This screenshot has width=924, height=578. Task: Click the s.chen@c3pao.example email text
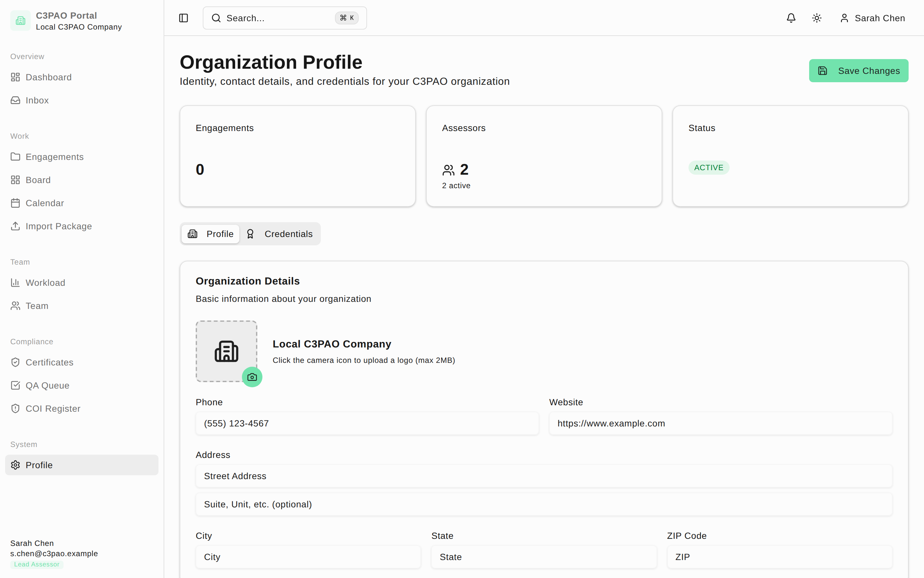tap(54, 554)
